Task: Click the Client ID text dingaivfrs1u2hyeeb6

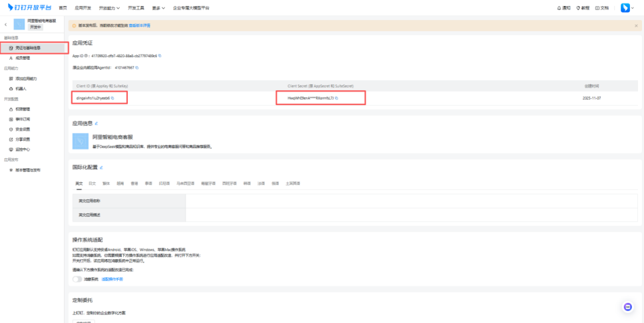Action: pyautogui.click(x=93, y=98)
